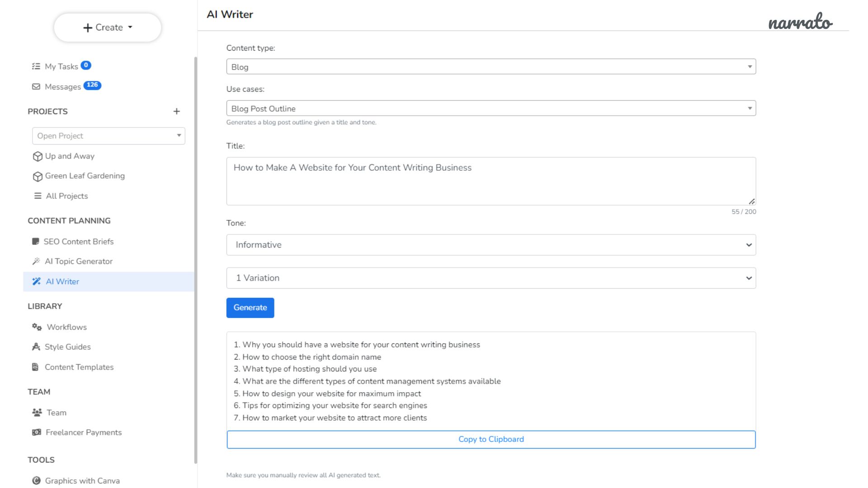Click the AI Topic Generator icon
Image resolution: width=868 pixels, height=488 pixels.
(x=37, y=261)
